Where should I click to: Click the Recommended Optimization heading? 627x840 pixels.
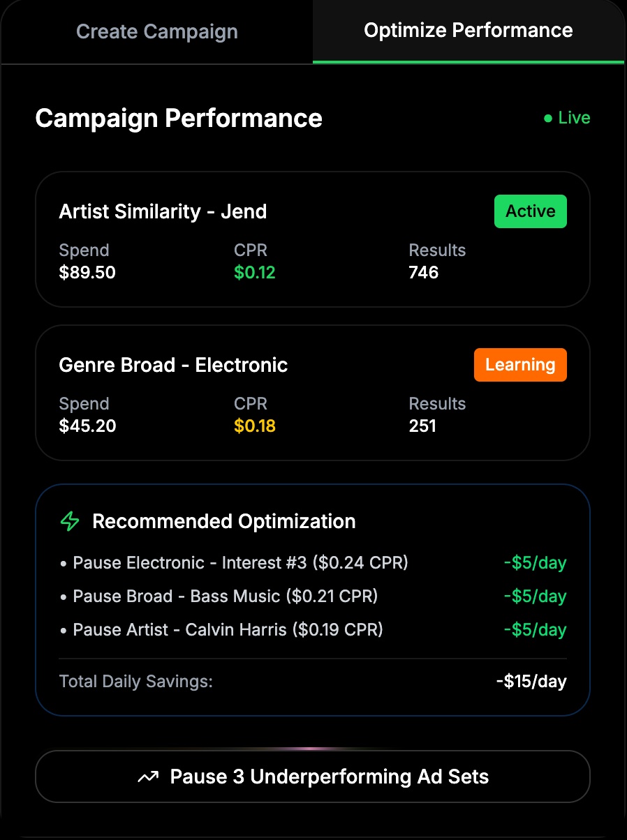pos(224,521)
